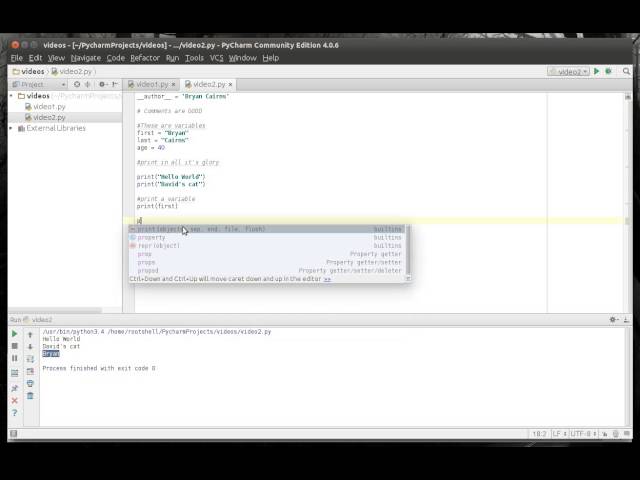
Task: Rerun the program in the Run panel
Action: pyautogui.click(x=15, y=334)
